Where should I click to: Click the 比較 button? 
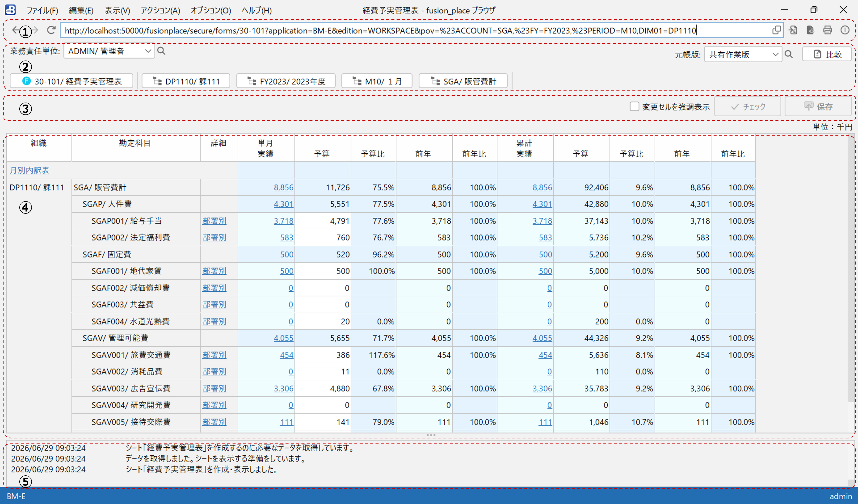(x=827, y=54)
